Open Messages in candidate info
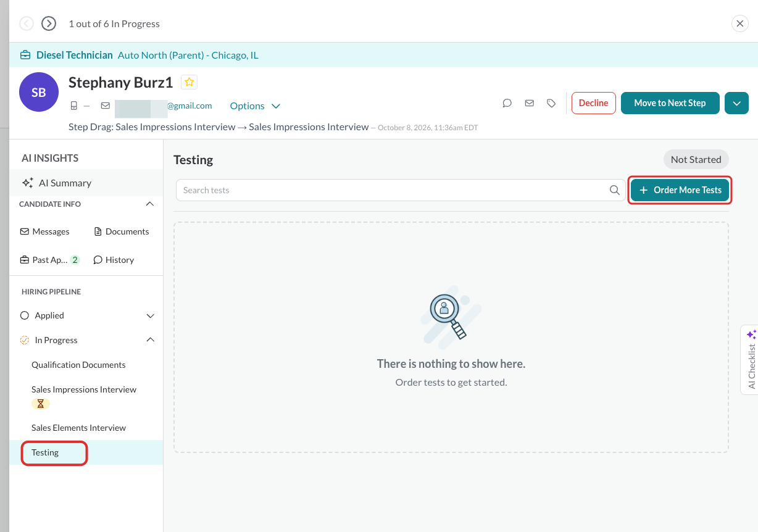Image resolution: width=758 pixels, height=532 pixels. pos(45,231)
